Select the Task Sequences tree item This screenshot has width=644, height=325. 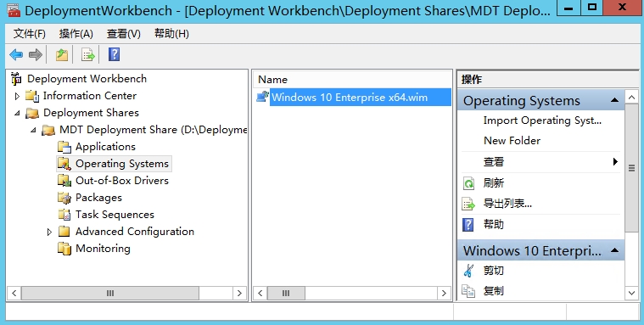click(115, 215)
